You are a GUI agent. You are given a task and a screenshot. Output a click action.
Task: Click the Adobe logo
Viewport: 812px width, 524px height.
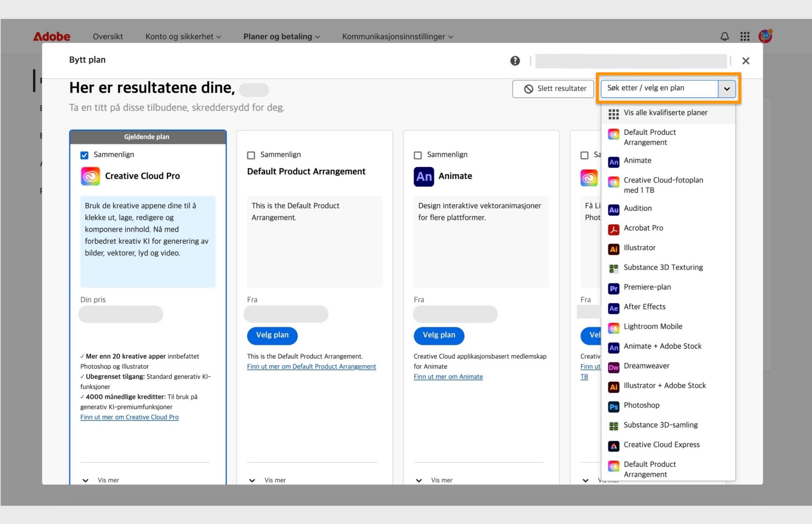pyautogui.click(x=52, y=37)
